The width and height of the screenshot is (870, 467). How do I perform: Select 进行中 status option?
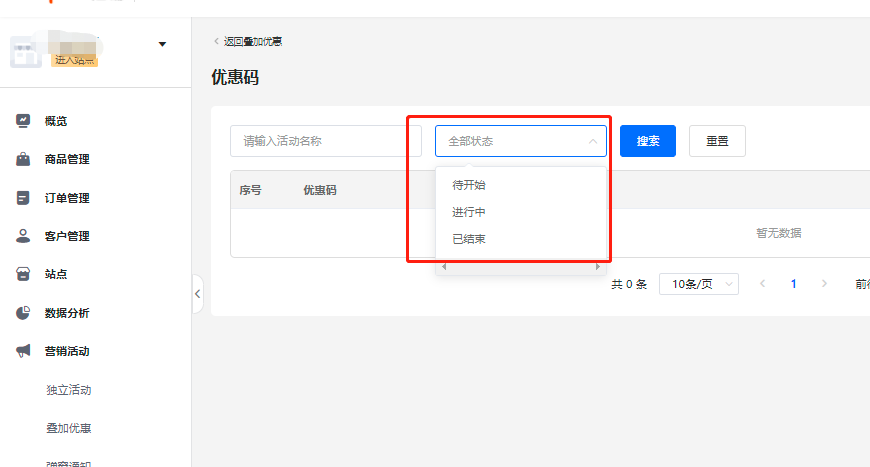[x=469, y=212]
